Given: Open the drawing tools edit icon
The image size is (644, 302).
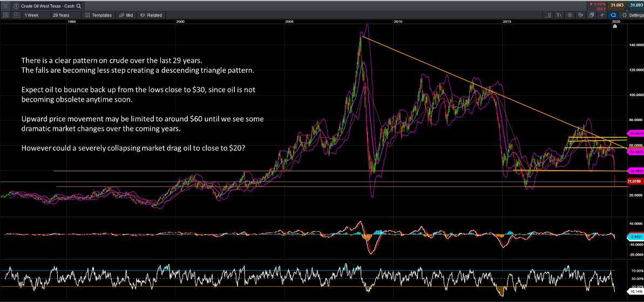Looking at the screenshot, I should (580, 15).
